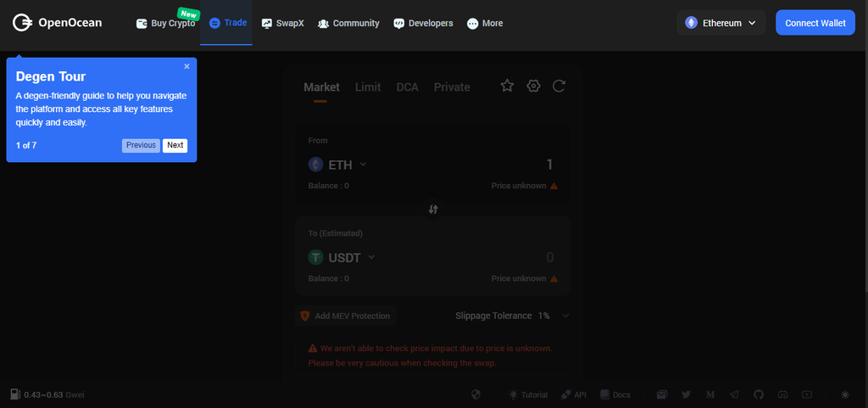Open the Community menu
The width and height of the screenshot is (868, 408).
click(x=348, y=23)
